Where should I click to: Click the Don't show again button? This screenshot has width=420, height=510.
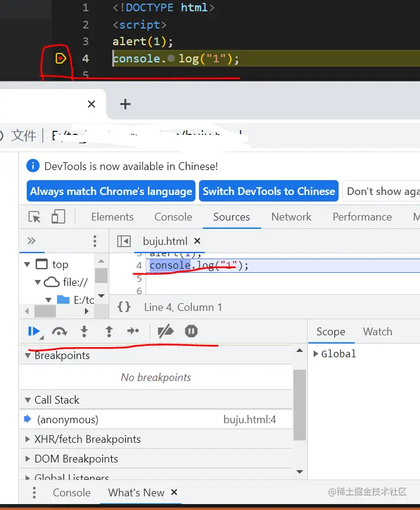[x=381, y=191]
